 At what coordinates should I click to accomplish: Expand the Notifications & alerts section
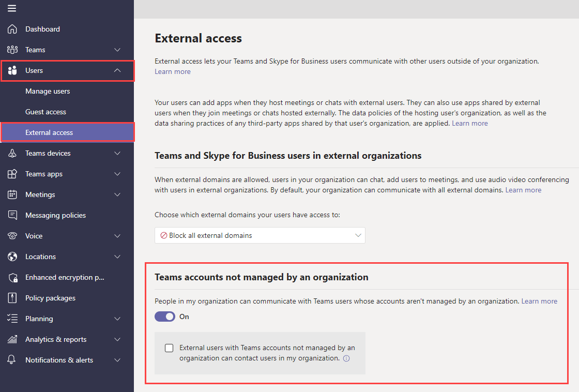pyautogui.click(x=117, y=360)
